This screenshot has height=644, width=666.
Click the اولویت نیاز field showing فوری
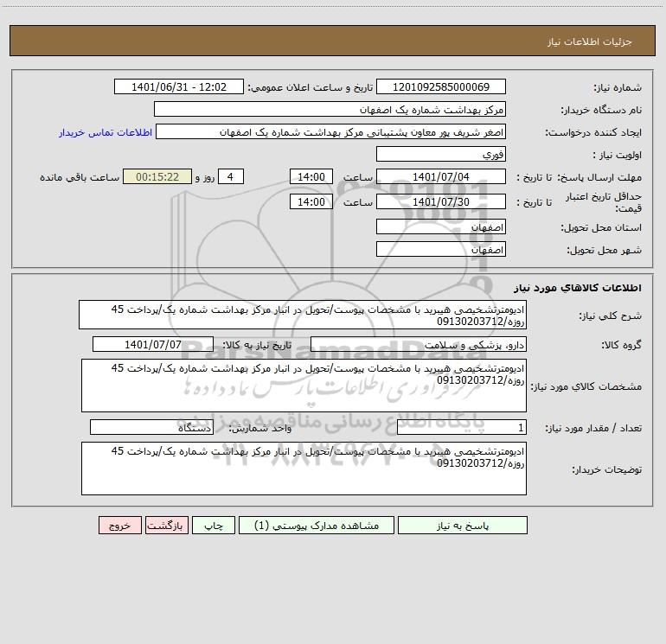click(x=441, y=154)
